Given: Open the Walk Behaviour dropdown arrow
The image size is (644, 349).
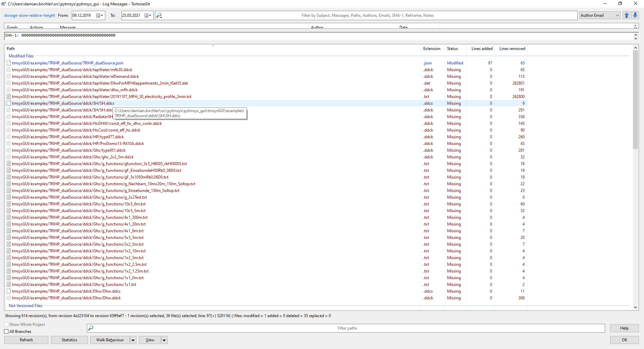Looking at the screenshot, I should point(132,340).
